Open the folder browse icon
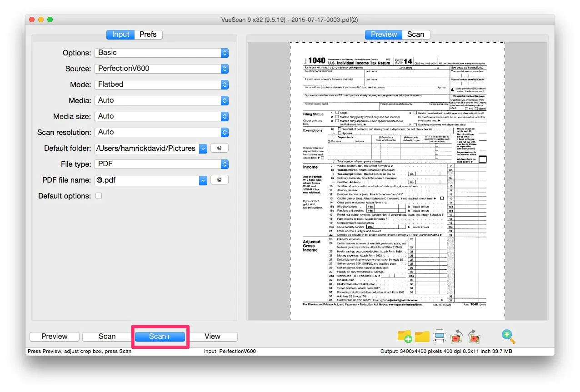580x392 pixels. [x=421, y=336]
